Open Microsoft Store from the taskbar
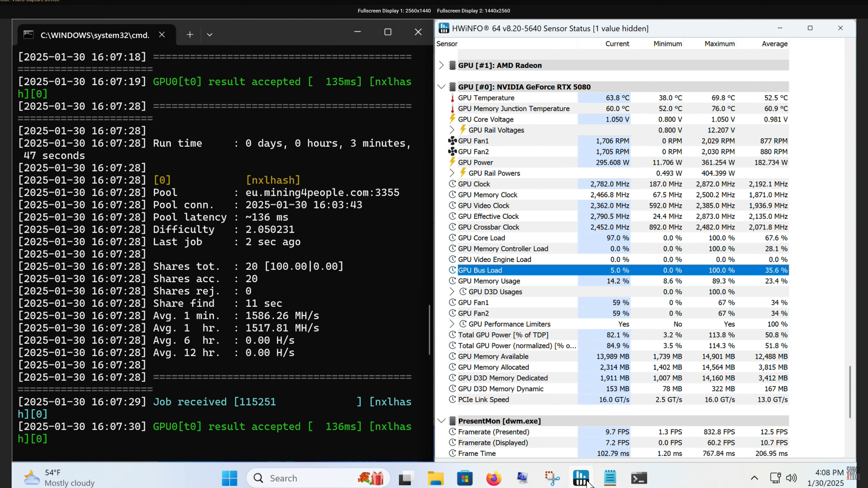This screenshot has width=868, height=488. point(465,478)
